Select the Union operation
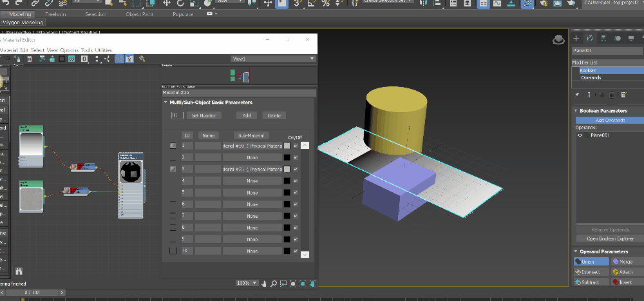644x301 pixels. click(591, 262)
